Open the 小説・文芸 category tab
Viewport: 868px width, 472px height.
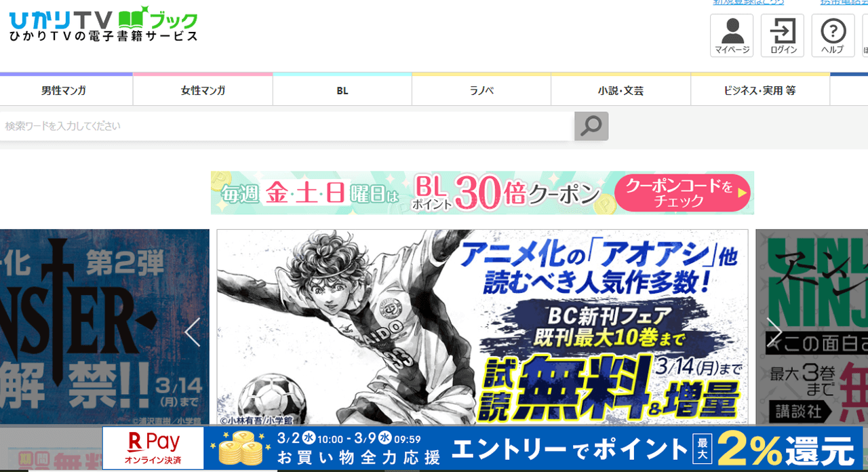tap(620, 90)
